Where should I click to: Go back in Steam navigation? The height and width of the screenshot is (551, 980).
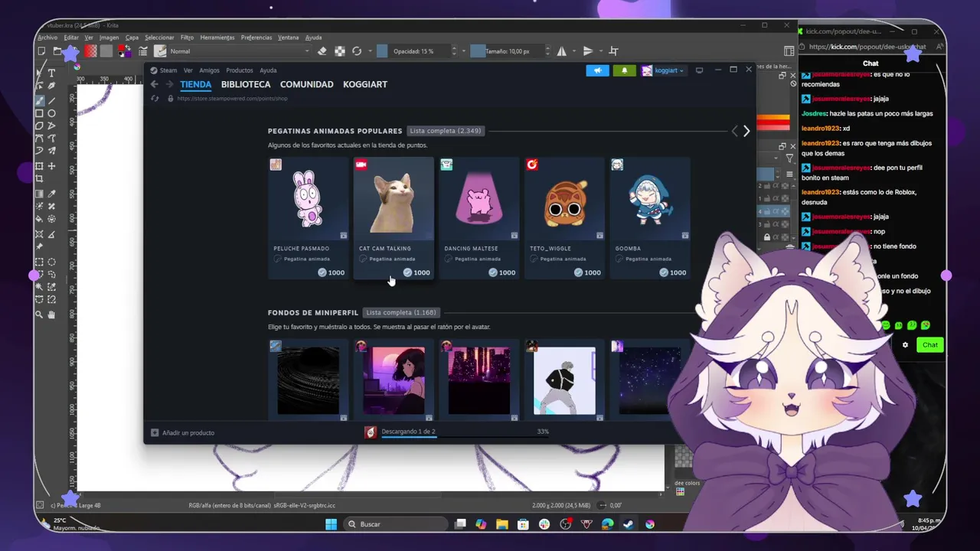pos(154,84)
